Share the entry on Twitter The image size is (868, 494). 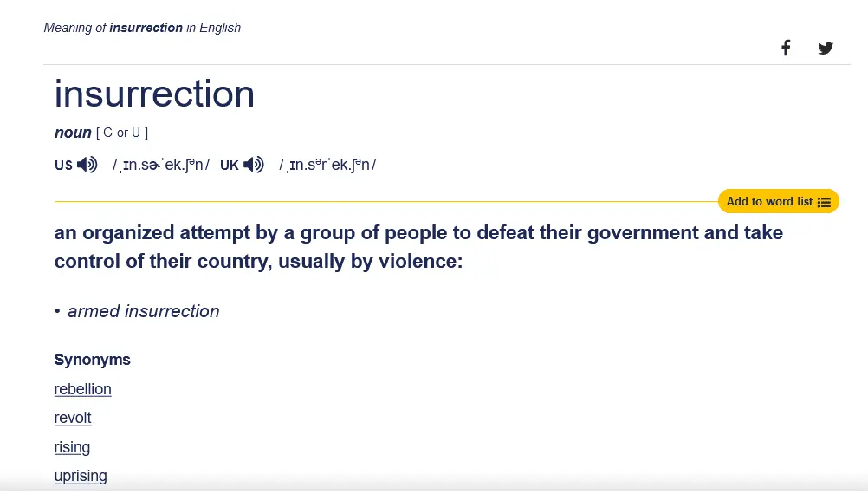pyautogui.click(x=826, y=48)
